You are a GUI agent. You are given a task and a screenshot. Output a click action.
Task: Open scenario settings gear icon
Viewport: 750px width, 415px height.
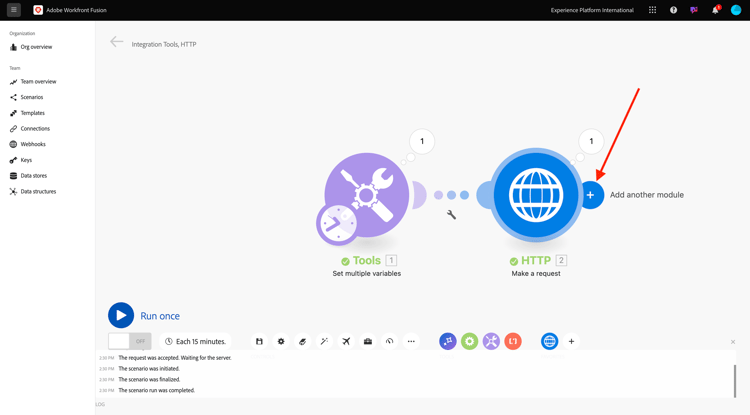point(281,341)
